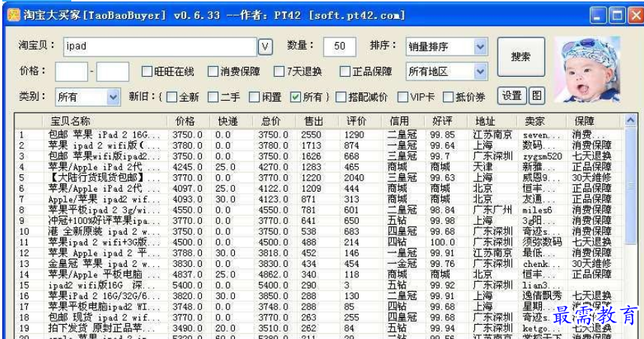Select row 3 item 包邮 苹果wifi版ipad2

pyautogui.click(x=104, y=156)
